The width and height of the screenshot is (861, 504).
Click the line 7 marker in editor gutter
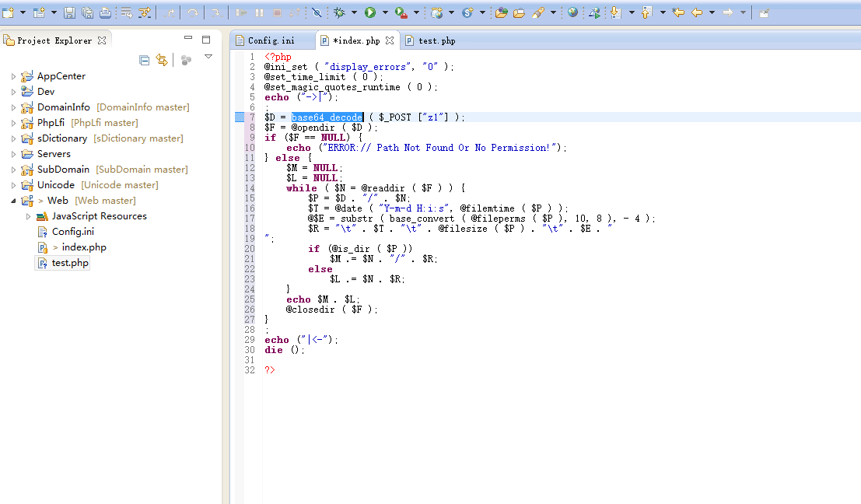pos(240,117)
